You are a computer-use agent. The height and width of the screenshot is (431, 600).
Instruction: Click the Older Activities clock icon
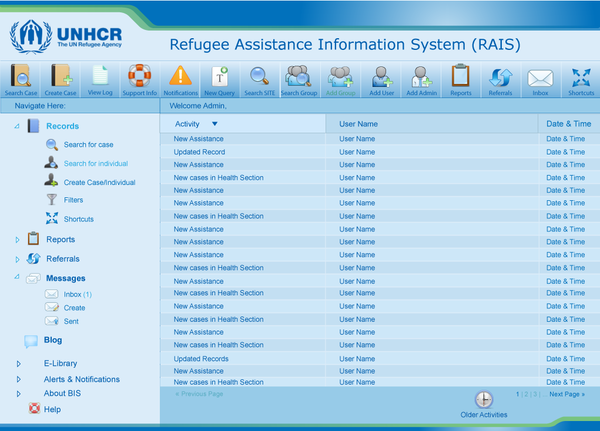483,401
